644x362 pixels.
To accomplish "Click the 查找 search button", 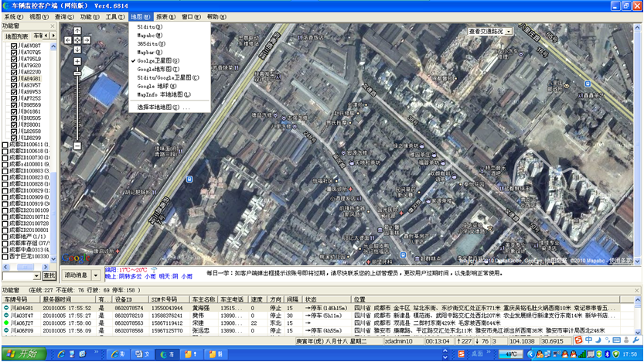I will [49, 275].
